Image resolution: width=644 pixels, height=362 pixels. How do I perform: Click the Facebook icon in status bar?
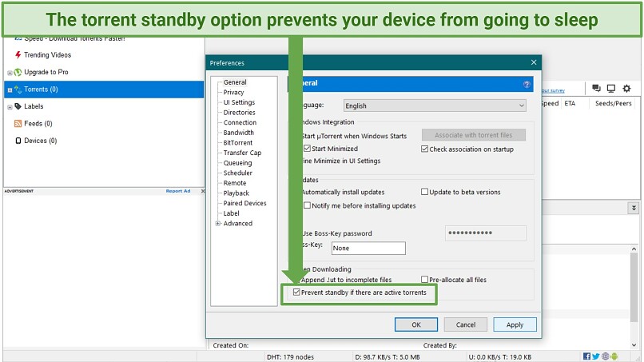pos(586,356)
